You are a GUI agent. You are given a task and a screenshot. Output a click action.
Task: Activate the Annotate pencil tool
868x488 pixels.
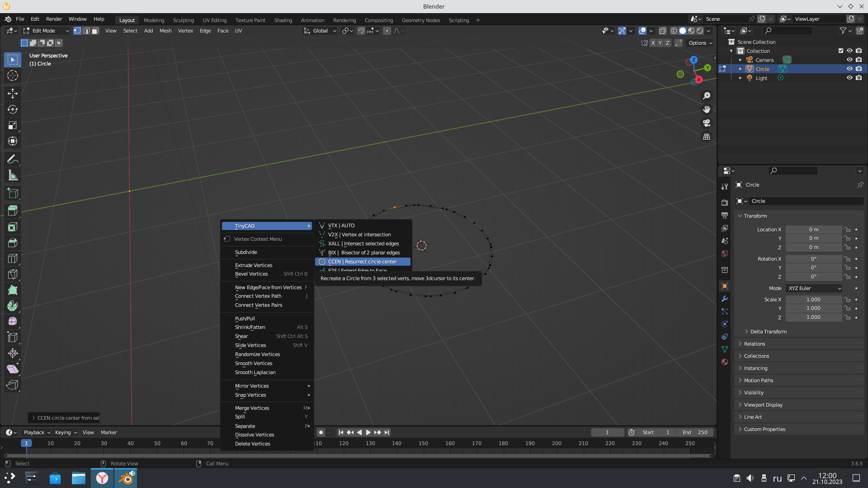13,160
